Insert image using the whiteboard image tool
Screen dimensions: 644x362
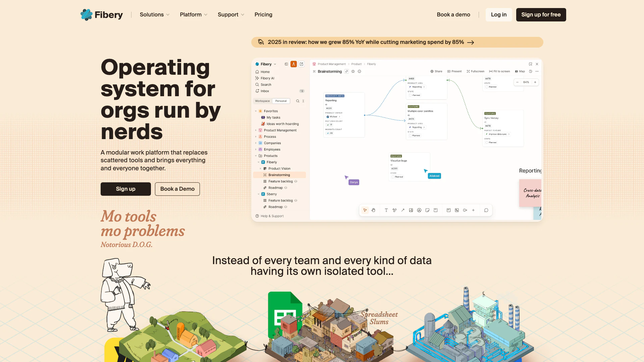click(411, 210)
